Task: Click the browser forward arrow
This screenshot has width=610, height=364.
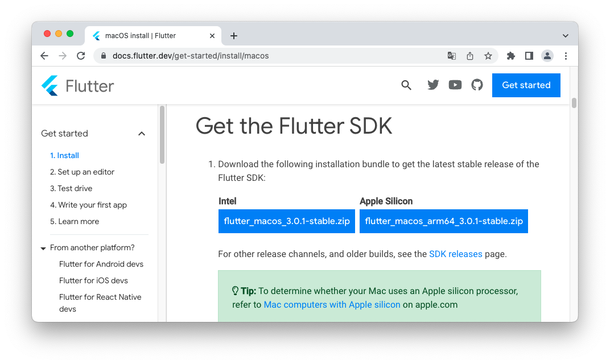Action: pos(63,56)
